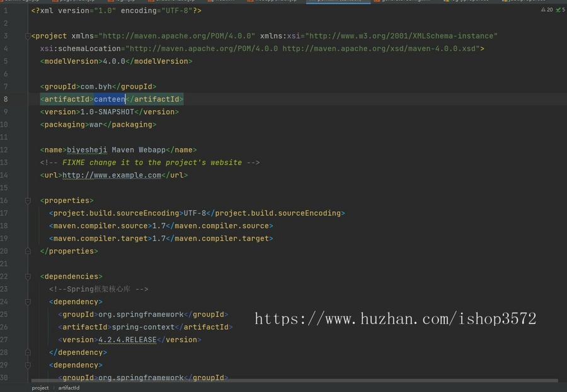
Task: Click 4.2.4.RELEASE version value
Action: [x=127, y=340]
